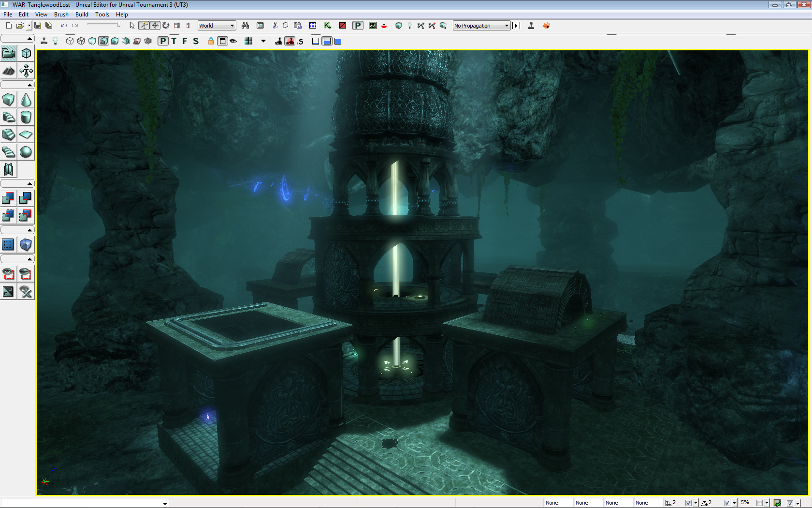Build a Cube brush from the toolbox

click(x=9, y=100)
